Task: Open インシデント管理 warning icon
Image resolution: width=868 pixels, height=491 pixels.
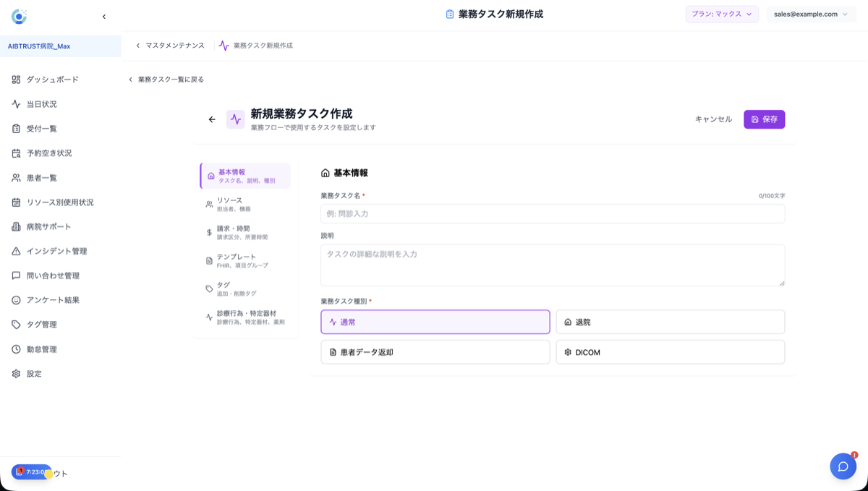Action: click(x=14, y=251)
